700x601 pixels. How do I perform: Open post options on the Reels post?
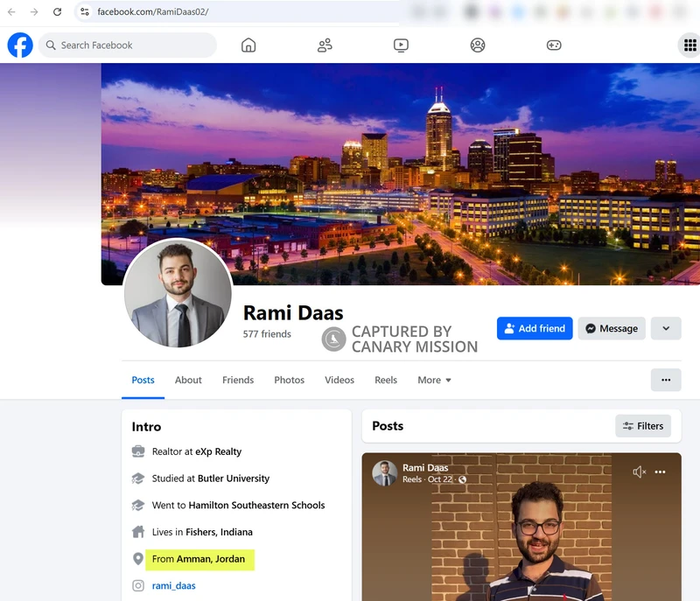(661, 472)
